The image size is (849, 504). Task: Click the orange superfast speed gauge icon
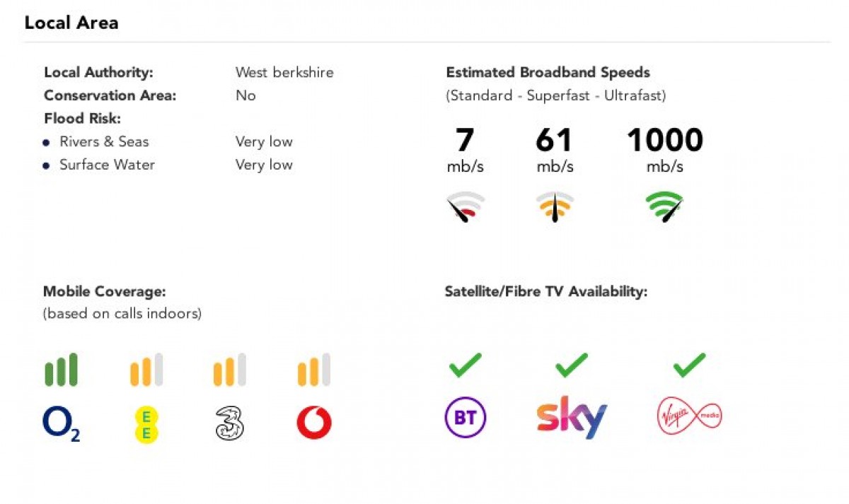coord(554,206)
